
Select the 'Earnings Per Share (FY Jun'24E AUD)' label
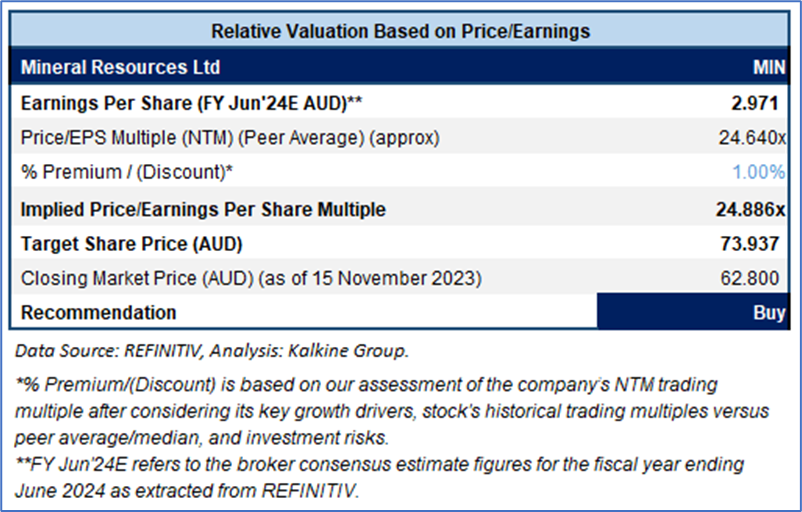coord(191,103)
